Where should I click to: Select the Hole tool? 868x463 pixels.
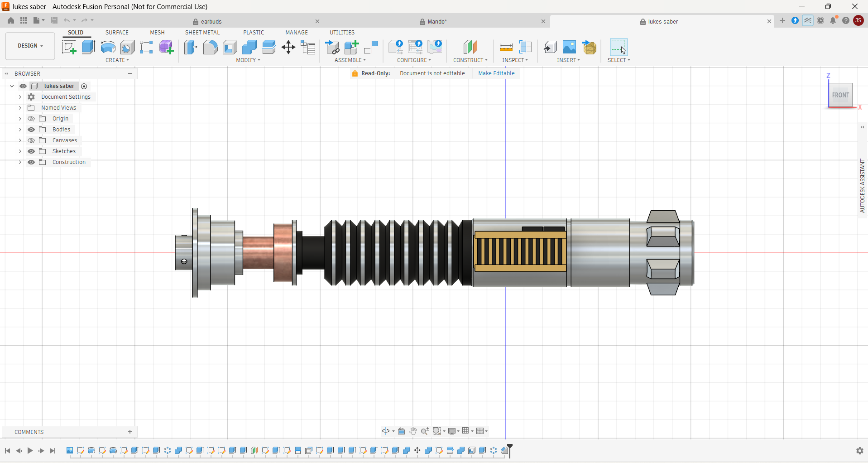point(127,47)
